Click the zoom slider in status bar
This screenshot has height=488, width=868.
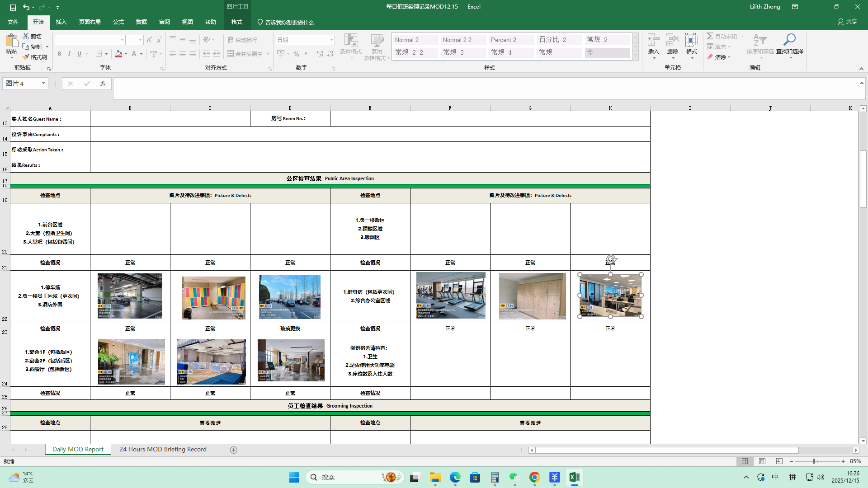coord(814,461)
